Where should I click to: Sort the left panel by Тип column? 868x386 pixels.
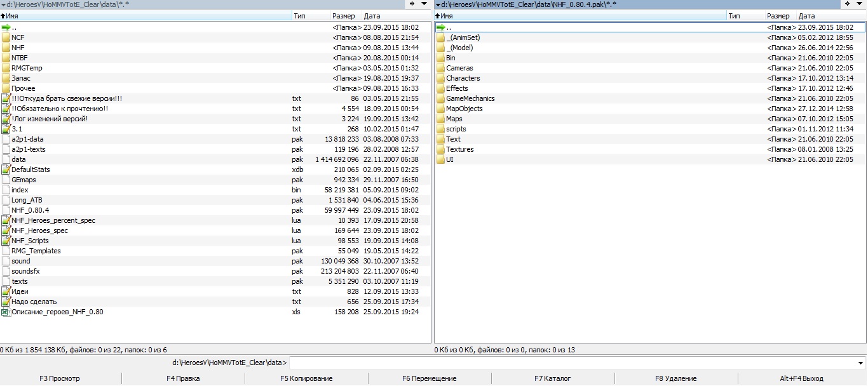pos(310,16)
